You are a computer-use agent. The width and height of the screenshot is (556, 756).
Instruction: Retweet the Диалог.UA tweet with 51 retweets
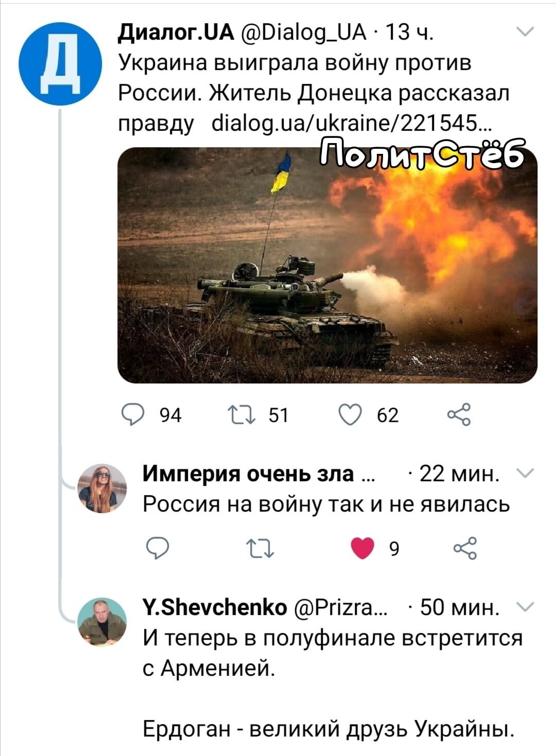[x=242, y=415]
